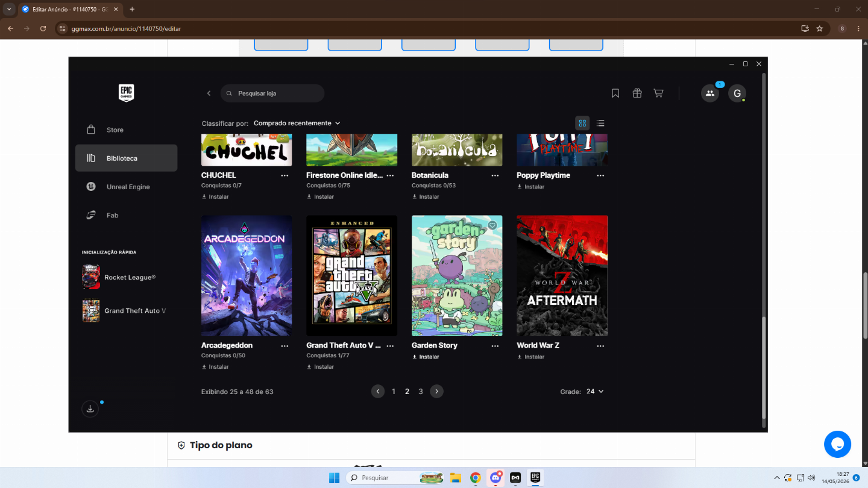The image size is (868, 488).
Task: Open the shopping cart icon
Action: [x=659, y=93]
